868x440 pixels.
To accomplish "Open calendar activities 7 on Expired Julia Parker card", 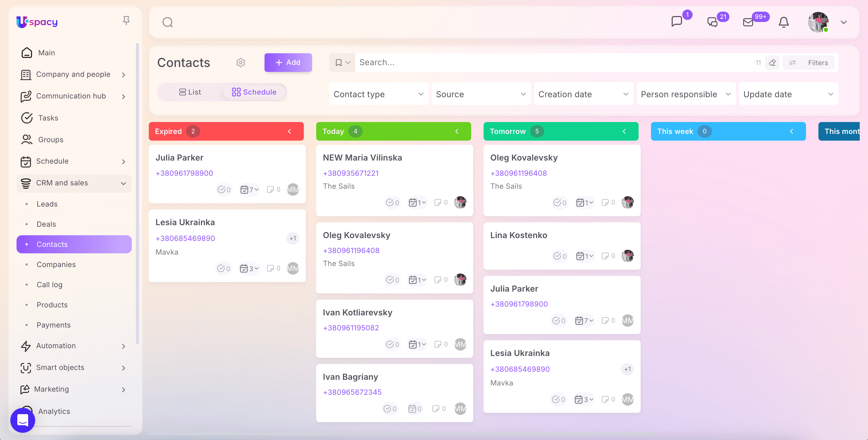I will (249, 189).
